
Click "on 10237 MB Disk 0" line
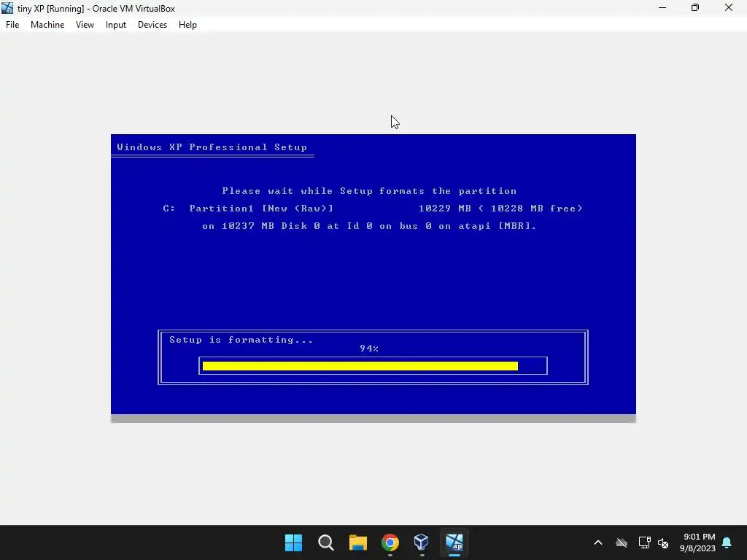point(369,226)
